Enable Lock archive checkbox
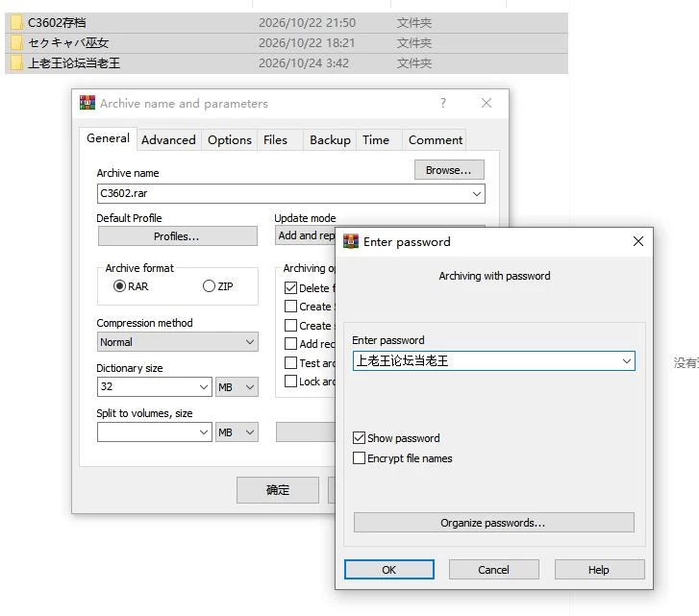Screen dimensions: 699x616 tap(290, 382)
